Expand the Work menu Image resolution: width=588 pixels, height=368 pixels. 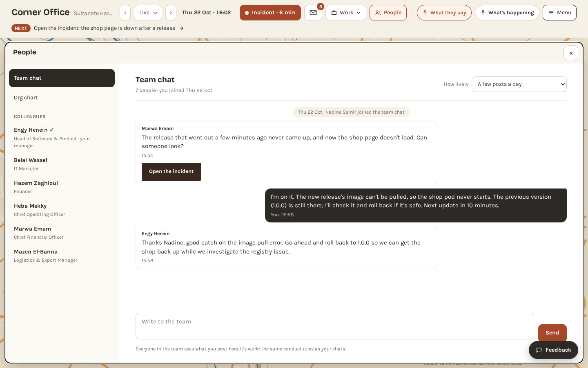pyautogui.click(x=346, y=13)
